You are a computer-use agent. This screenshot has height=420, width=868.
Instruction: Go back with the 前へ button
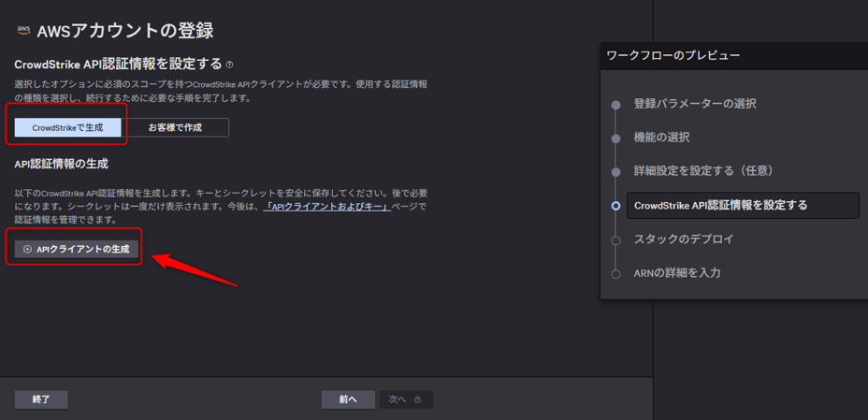[348, 399]
